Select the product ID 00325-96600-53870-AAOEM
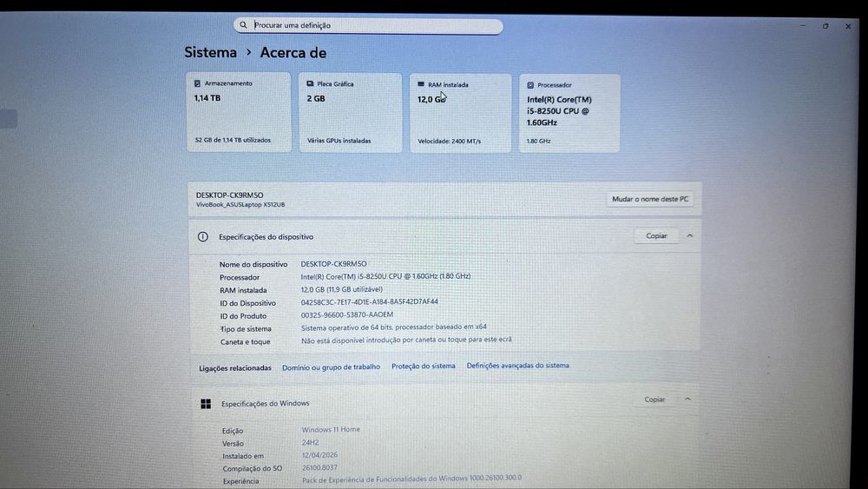This screenshot has height=489, width=868. tap(347, 314)
